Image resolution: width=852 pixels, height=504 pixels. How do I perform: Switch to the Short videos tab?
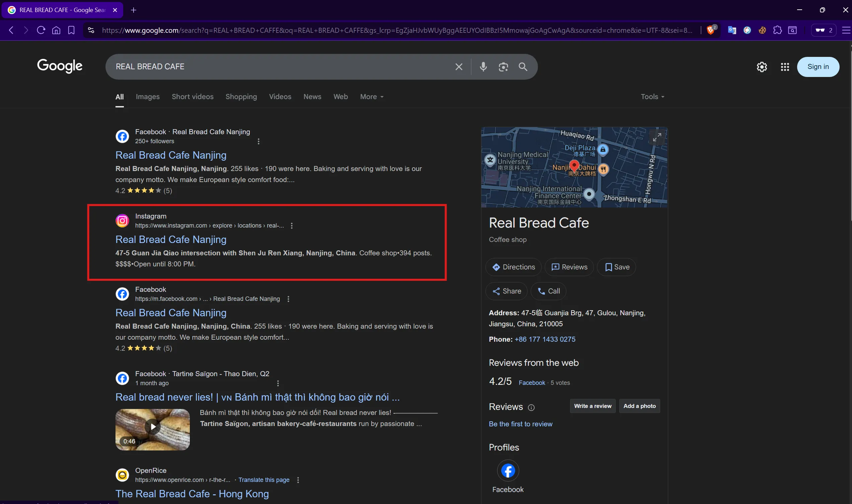192,97
